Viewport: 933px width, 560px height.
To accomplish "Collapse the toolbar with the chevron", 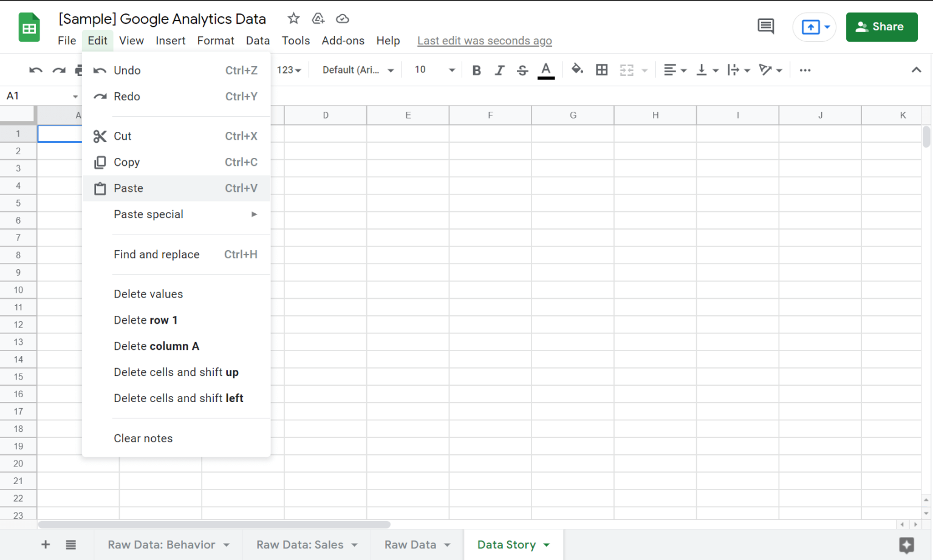I will tap(916, 70).
